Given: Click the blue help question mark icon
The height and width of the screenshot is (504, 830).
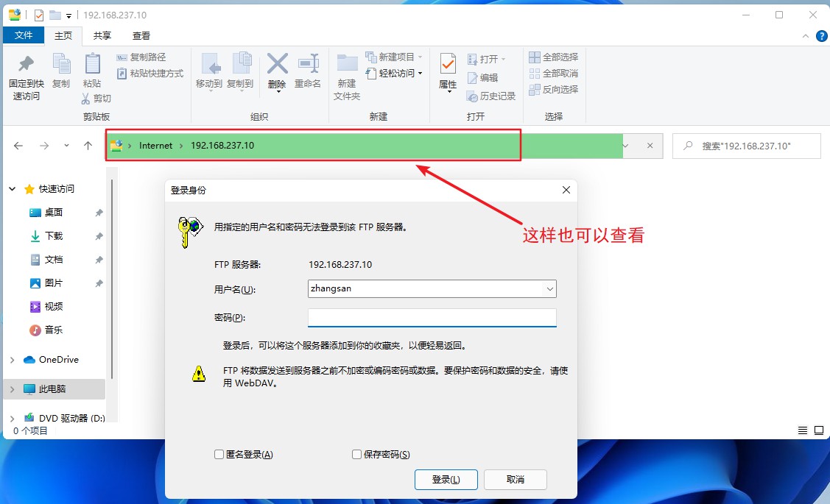Looking at the screenshot, I should point(822,36).
